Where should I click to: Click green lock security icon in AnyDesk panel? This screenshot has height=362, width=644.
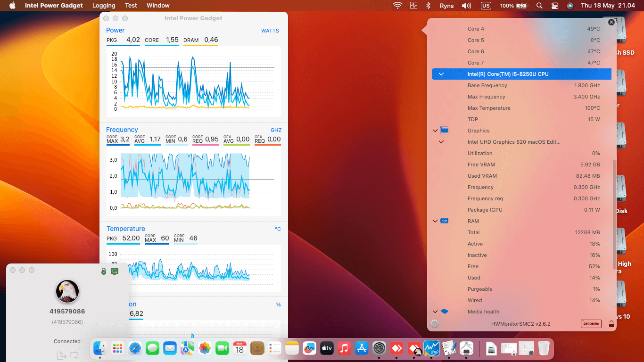[104, 271]
